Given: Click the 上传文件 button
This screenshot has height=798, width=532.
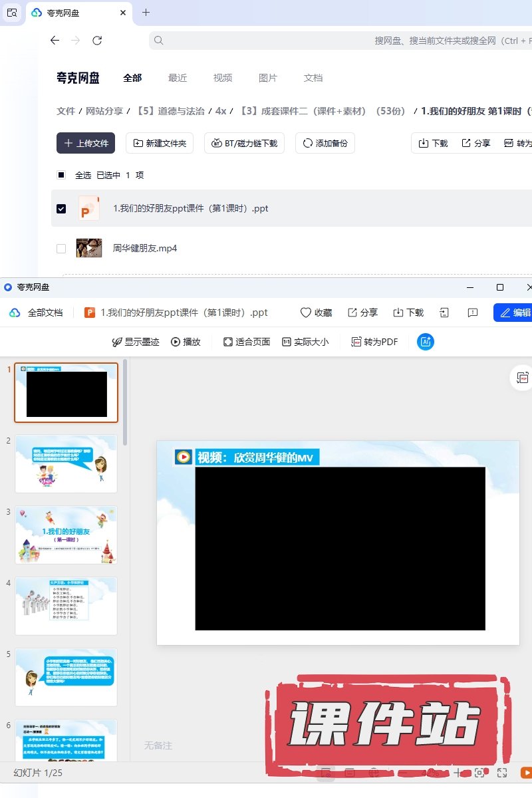Looking at the screenshot, I should click(86, 143).
